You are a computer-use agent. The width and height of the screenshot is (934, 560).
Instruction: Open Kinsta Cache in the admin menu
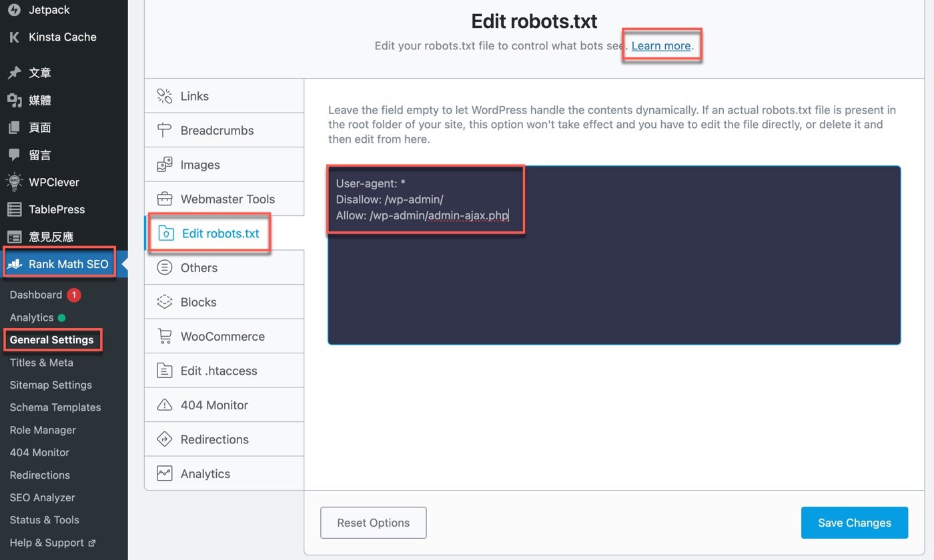click(64, 37)
